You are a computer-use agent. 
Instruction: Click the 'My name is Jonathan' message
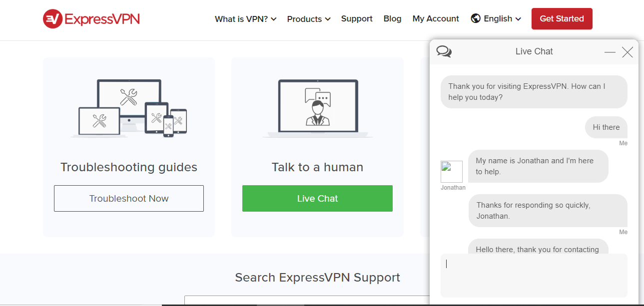(538, 166)
